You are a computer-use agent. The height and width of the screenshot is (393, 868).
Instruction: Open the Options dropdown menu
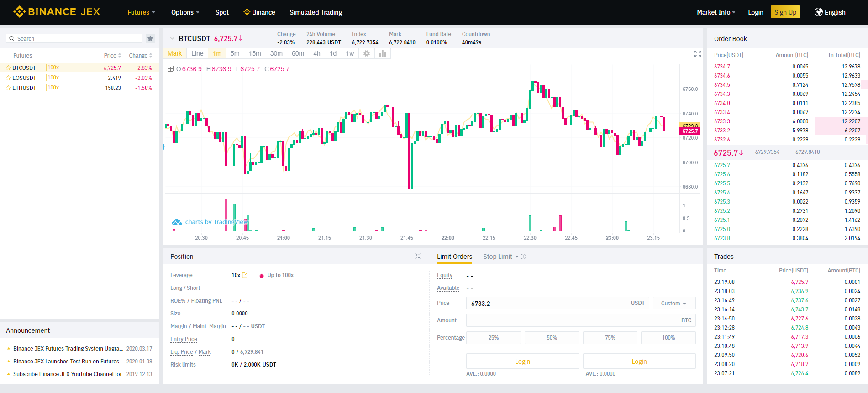pyautogui.click(x=185, y=12)
